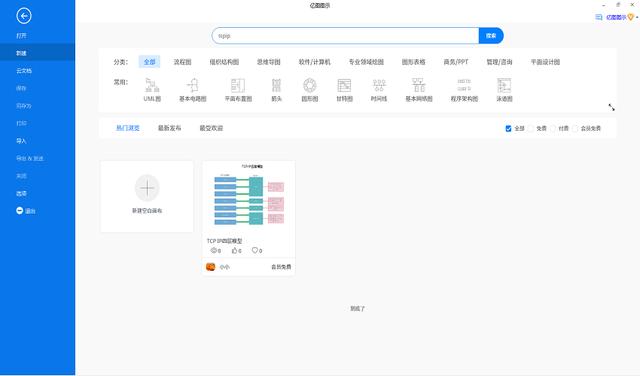This screenshot has height=376, width=640.
Task: Click the eye views icon on template card
Action: [213, 250]
